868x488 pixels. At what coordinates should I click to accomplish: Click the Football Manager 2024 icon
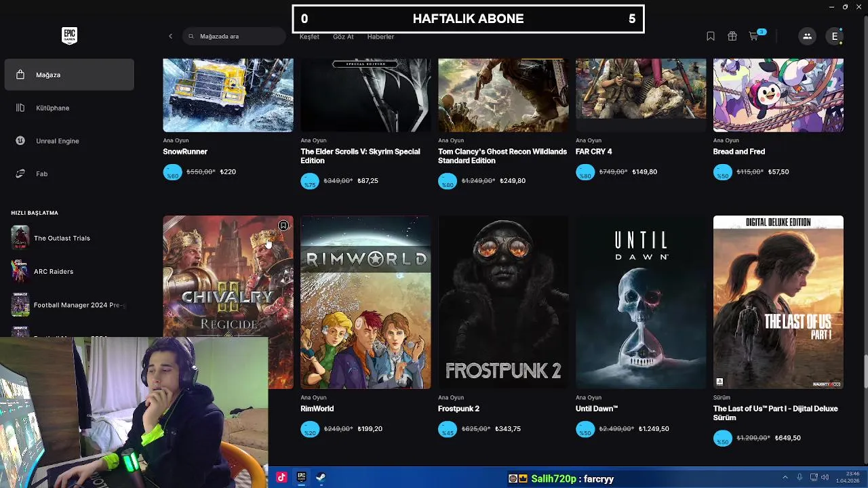(20, 305)
